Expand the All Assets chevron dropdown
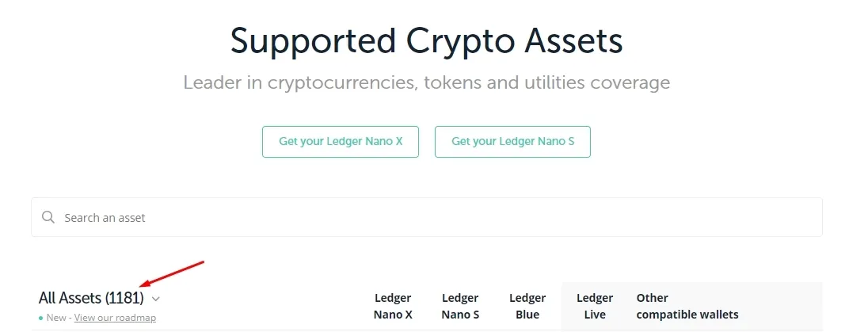This screenshot has height=332, width=868. [155, 299]
